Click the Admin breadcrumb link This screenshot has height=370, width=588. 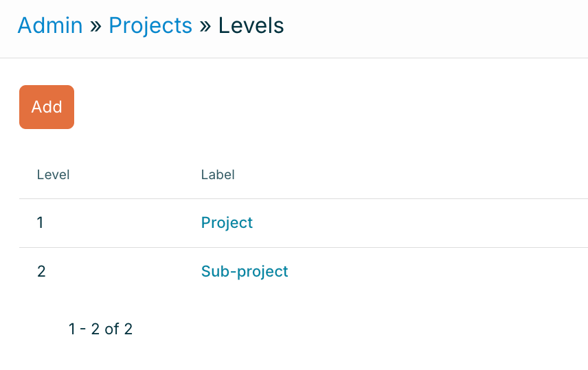point(49,25)
